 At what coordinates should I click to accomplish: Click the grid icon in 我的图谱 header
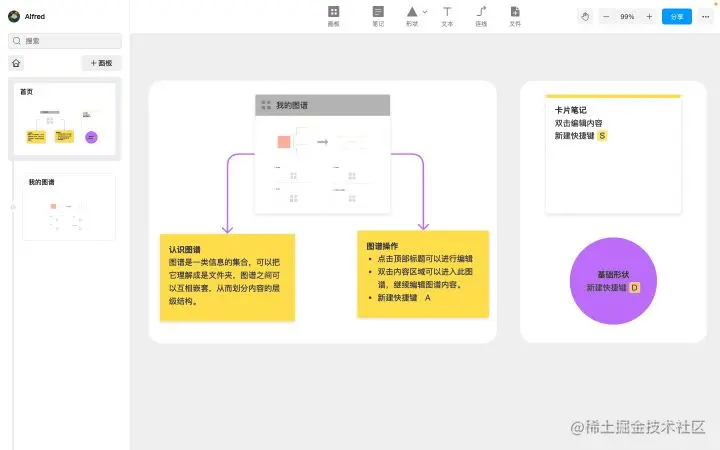coord(266,105)
